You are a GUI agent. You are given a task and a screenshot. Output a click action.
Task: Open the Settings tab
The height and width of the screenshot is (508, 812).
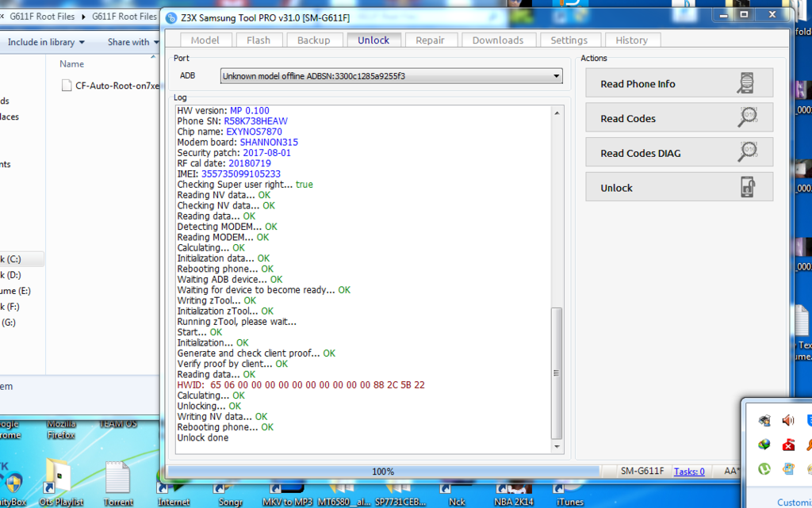point(569,40)
